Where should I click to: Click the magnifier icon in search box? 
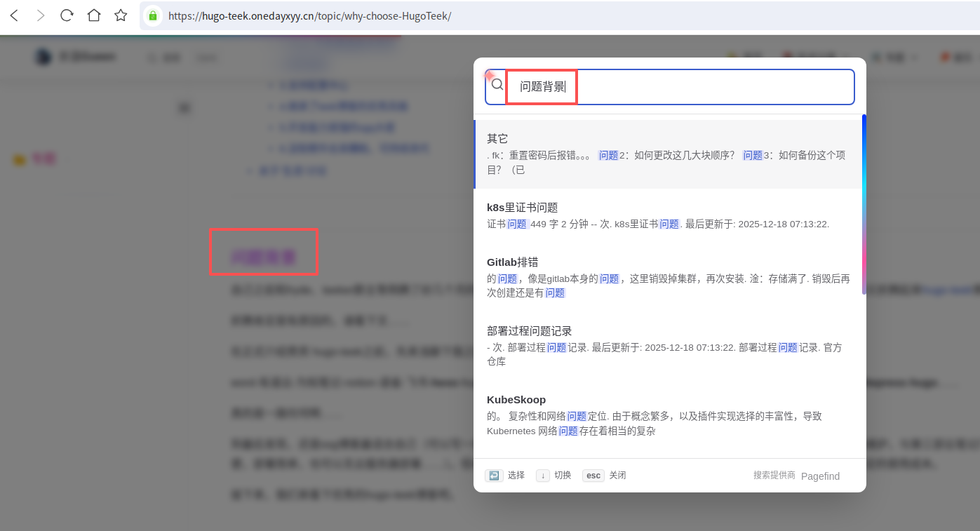pyautogui.click(x=497, y=85)
